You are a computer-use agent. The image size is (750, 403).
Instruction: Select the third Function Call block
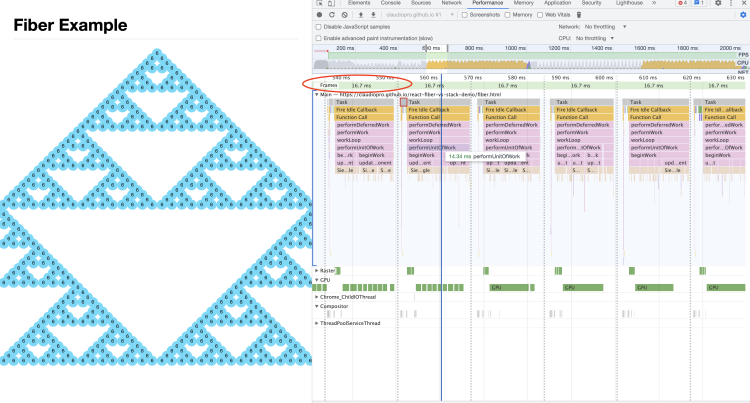511,117
